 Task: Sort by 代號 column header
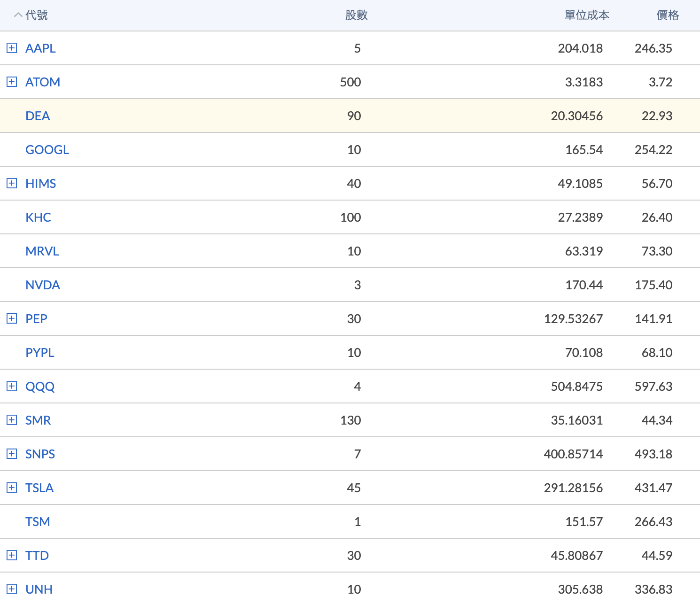pos(37,15)
